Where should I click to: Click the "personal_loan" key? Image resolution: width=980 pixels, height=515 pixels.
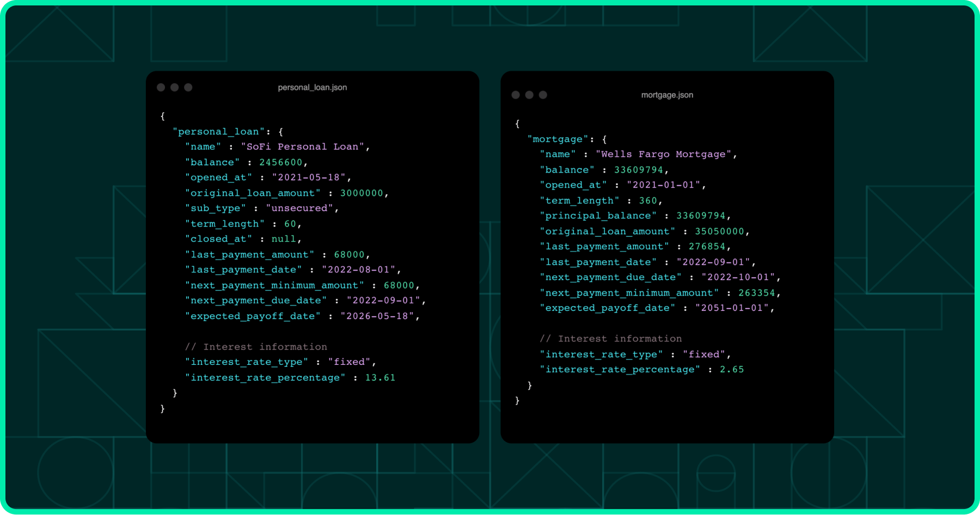[218, 132]
